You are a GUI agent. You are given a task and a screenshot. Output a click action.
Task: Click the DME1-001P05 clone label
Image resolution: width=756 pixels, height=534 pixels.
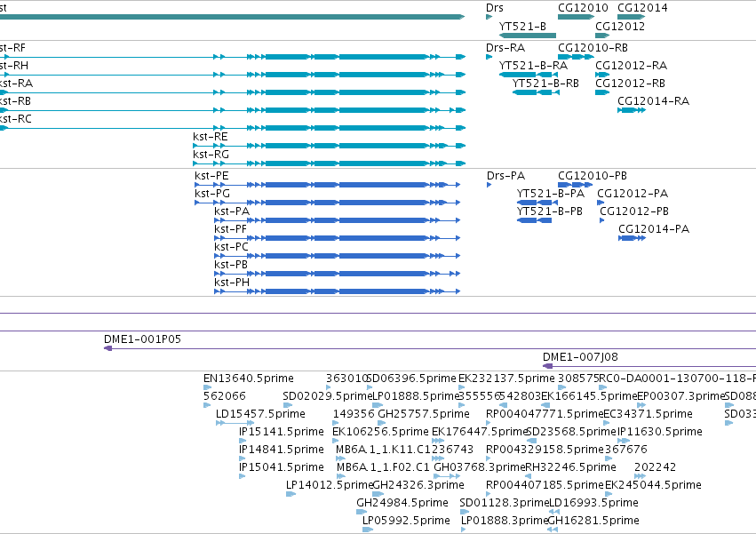point(143,339)
